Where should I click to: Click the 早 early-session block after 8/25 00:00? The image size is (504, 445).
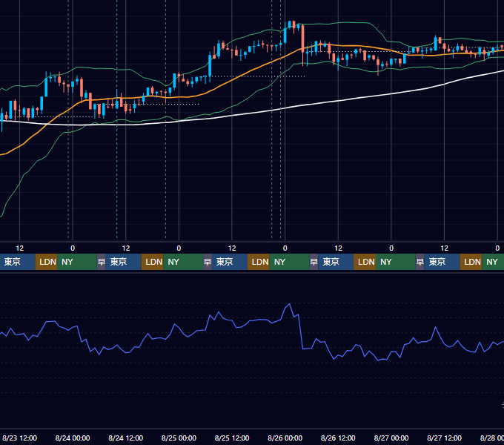(208, 262)
